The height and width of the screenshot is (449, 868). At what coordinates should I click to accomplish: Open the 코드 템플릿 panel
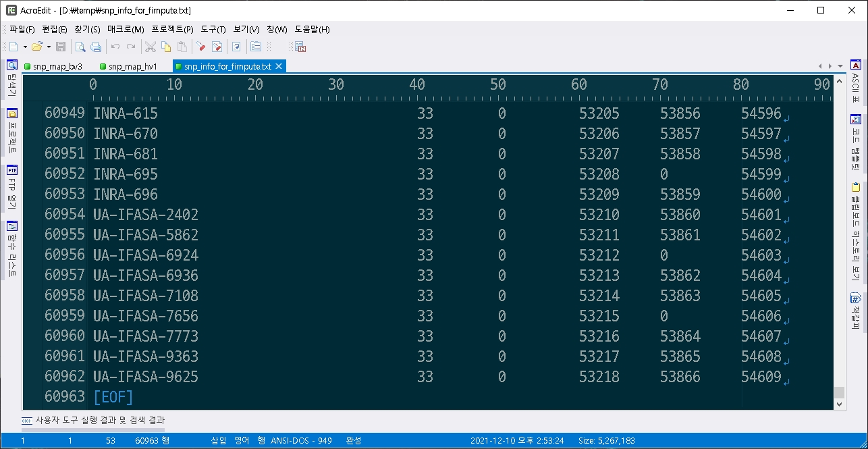point(855,142)
